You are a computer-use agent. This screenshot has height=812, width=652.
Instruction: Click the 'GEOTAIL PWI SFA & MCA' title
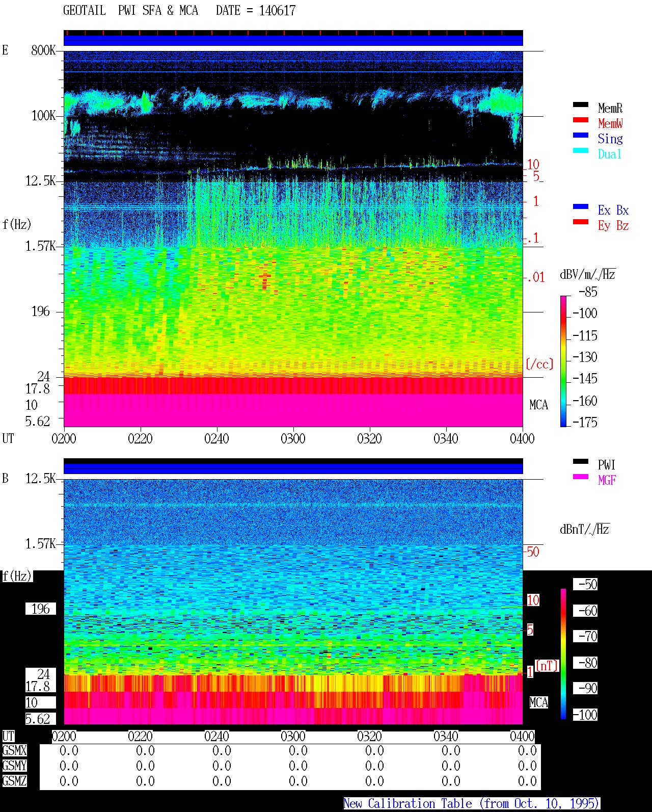(131, 11)
